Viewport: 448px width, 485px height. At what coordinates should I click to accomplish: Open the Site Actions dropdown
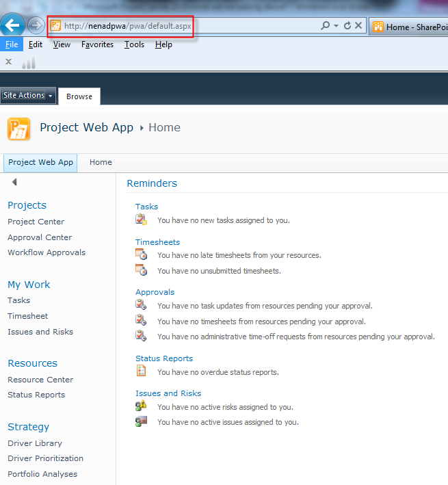27,96
